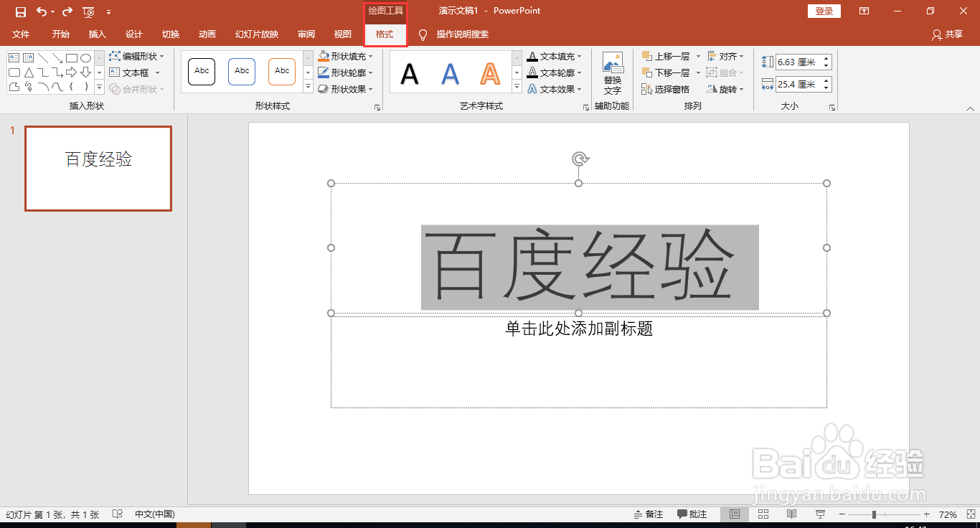
Task: Save the presentation with the floppy disk icon
Action: (21, 11)
